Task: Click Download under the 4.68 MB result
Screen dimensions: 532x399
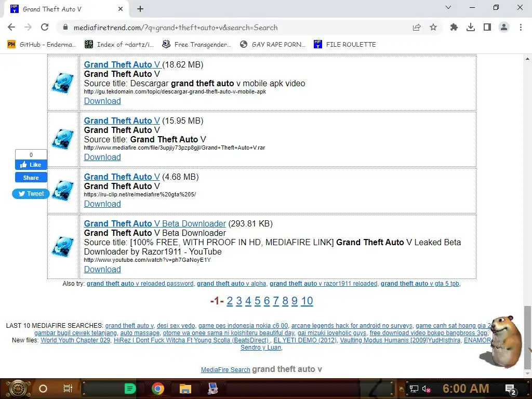Action: pos(102,204)
